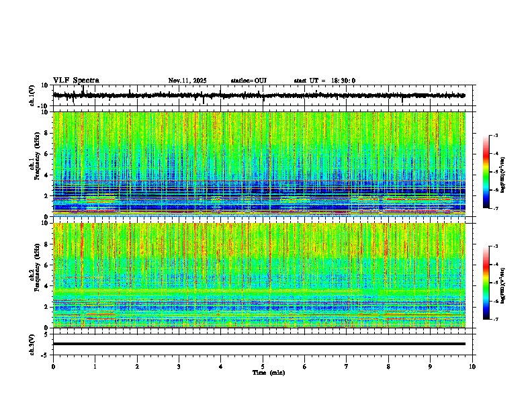Click the 1 tick label on Time axis

click(95, 367)
